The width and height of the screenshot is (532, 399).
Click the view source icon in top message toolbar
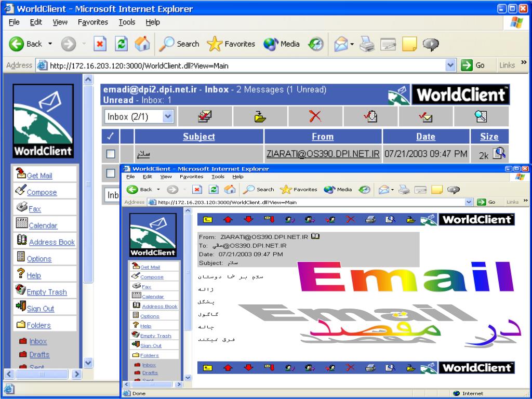pyautogui.click(x=391, y=220)
